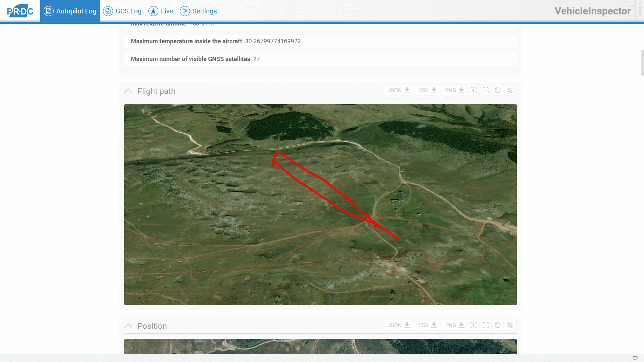The width and height of the screenshot is (644, 362).
Task: Open Position plot options sliders
Action: point(509,325)
